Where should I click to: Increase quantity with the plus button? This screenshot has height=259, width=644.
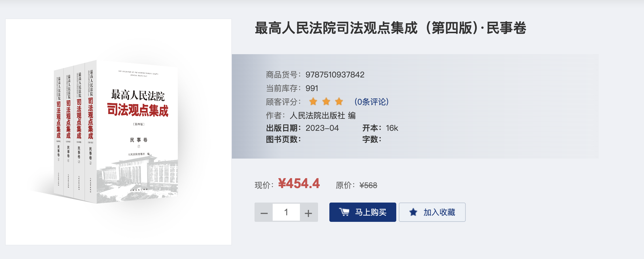(x=309, y=212)
